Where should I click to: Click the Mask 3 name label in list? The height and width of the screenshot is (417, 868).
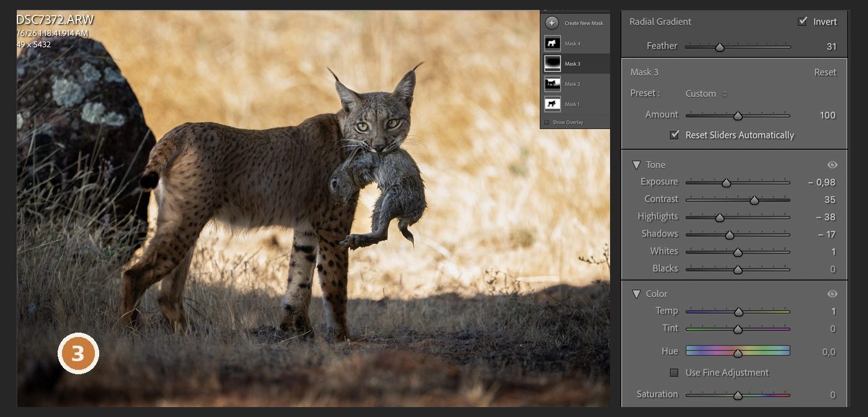(572, 64)
